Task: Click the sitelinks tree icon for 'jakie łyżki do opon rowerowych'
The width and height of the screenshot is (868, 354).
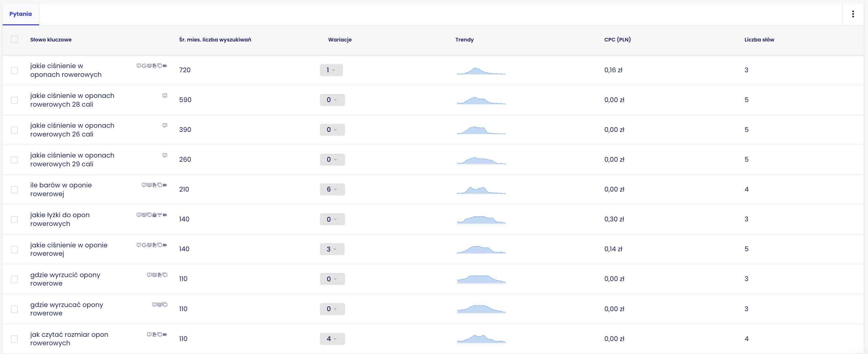Action: tap(160, 215)
